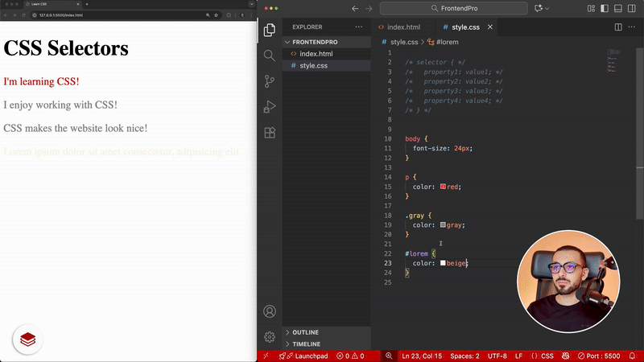Click Port : 5500 in status bar
This screenshot has width=644, height=362.
pos(600,356)
